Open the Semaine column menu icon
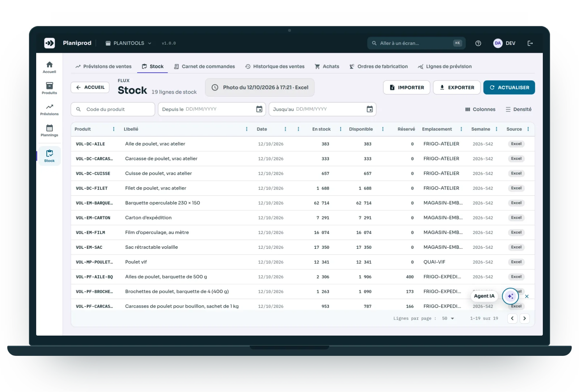This screenshot has height=392, width=579. 496,129
